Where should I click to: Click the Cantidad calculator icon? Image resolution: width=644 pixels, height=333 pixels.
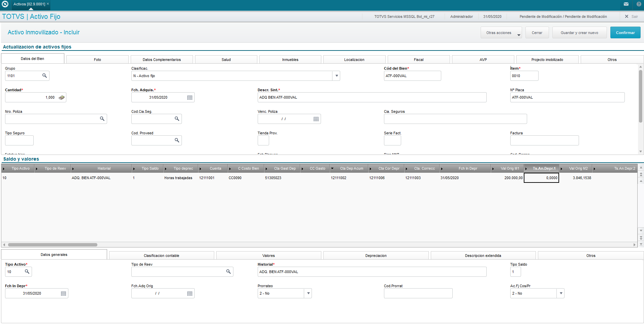62,98
